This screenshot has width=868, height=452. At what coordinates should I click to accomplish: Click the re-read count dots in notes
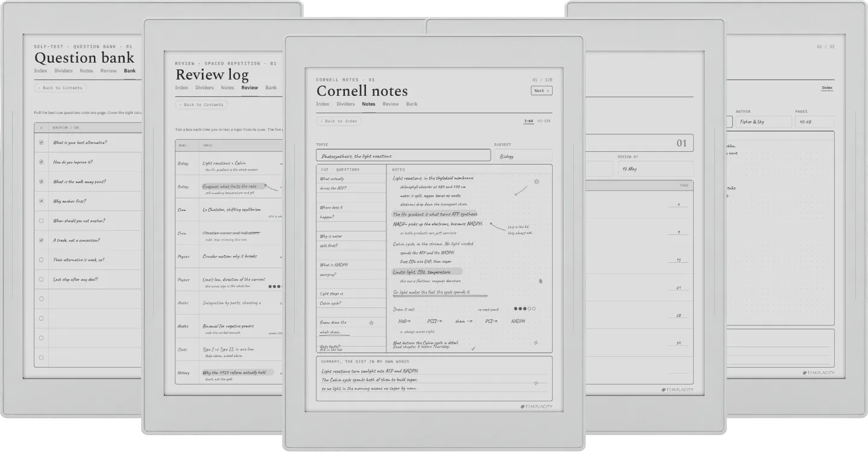(x=525, y=309)
